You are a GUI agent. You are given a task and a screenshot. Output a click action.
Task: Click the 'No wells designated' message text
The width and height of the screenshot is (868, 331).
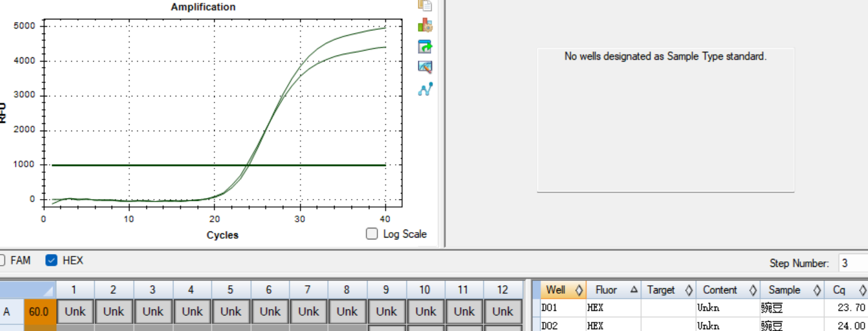pyautogui.click(x=665, y=56)
